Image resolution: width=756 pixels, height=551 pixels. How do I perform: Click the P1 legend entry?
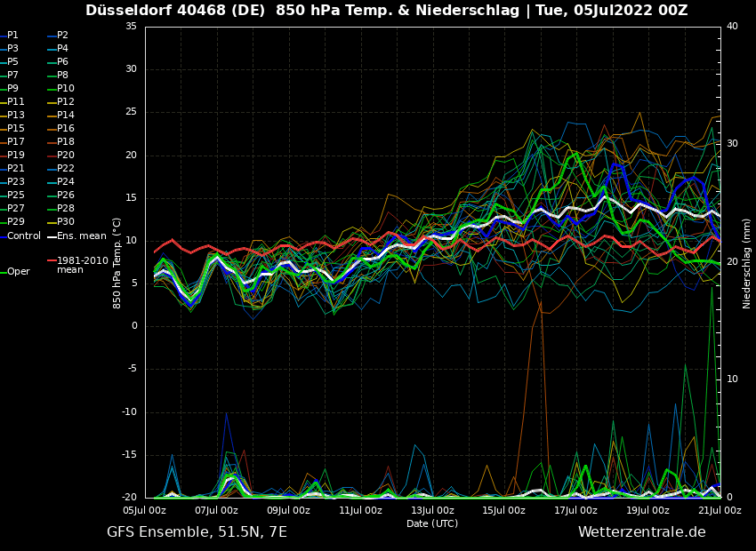[12, 36]
